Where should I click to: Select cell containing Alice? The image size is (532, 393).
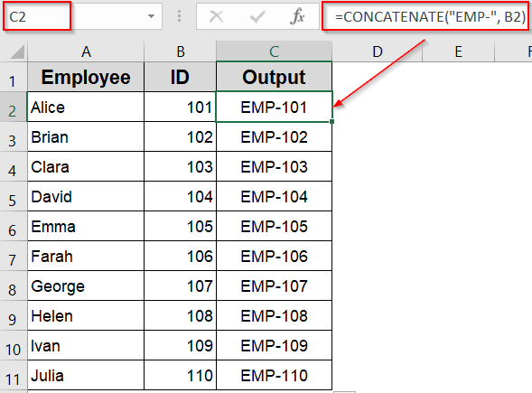(86, 107)
